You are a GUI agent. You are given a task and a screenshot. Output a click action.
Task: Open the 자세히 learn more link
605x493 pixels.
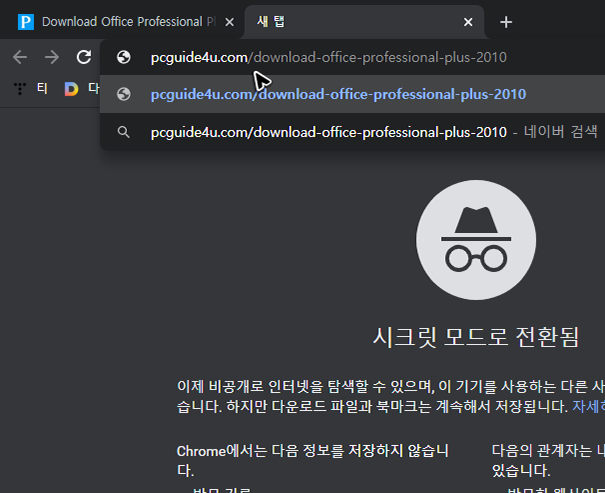click(588, 406)
